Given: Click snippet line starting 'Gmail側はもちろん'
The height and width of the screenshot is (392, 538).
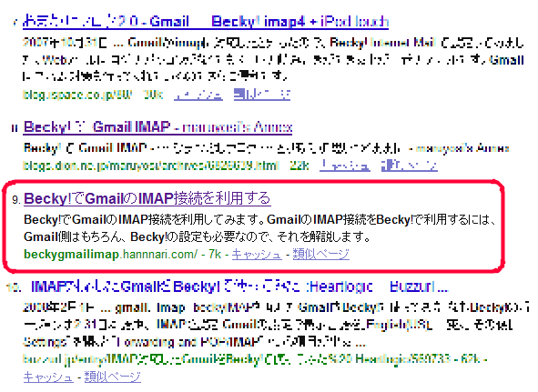Looking at the screenshot, I should coord(198,236).
